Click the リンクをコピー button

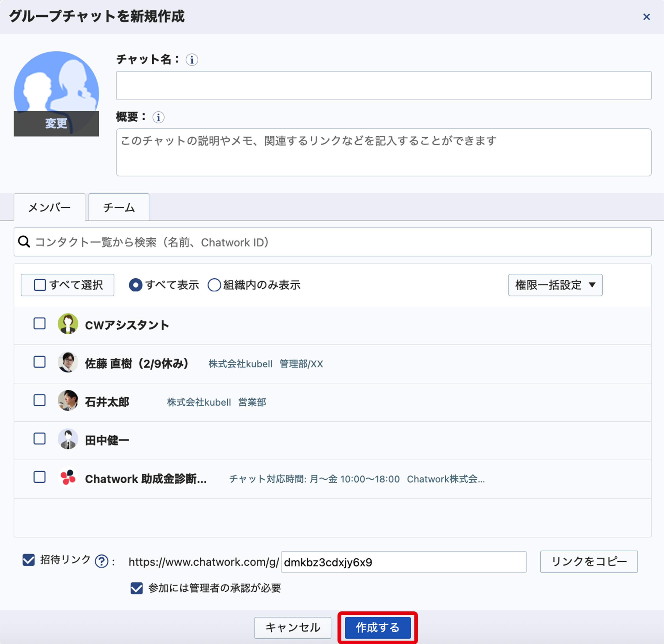tap(588, 562)
